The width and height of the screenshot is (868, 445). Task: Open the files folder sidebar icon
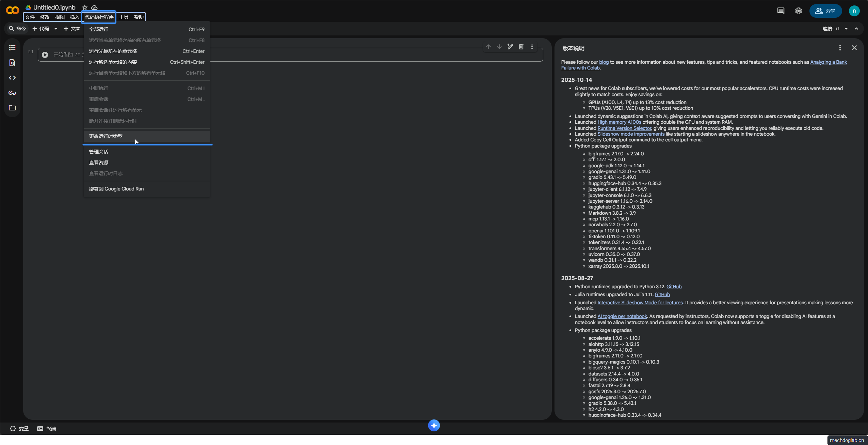(12, 108)
